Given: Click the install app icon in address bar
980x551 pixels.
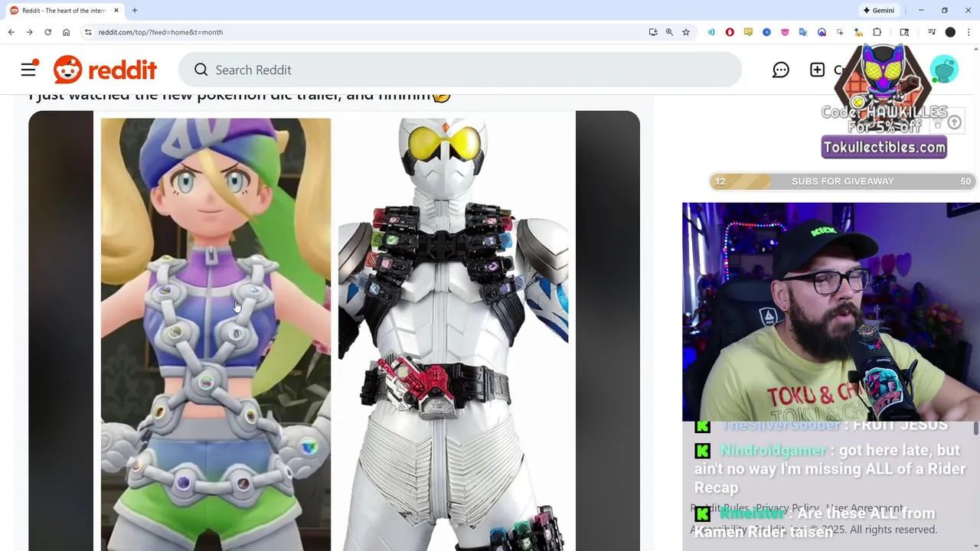Looking at the screenshot, I should pos(653,32).
